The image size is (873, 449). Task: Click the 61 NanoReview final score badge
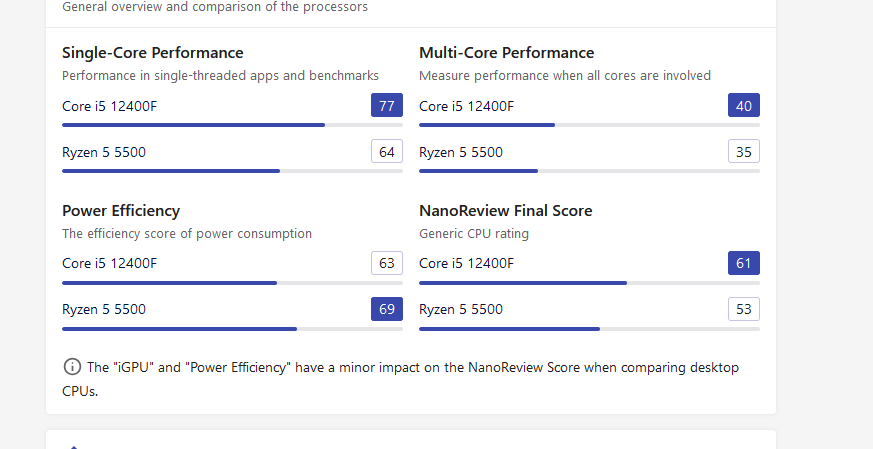[744, 263]
